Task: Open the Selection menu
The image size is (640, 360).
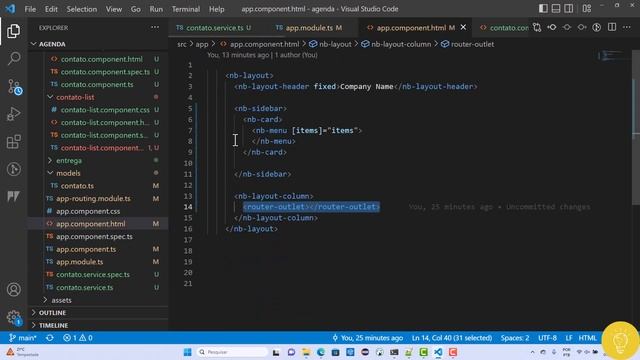Action: click(82, 9)
